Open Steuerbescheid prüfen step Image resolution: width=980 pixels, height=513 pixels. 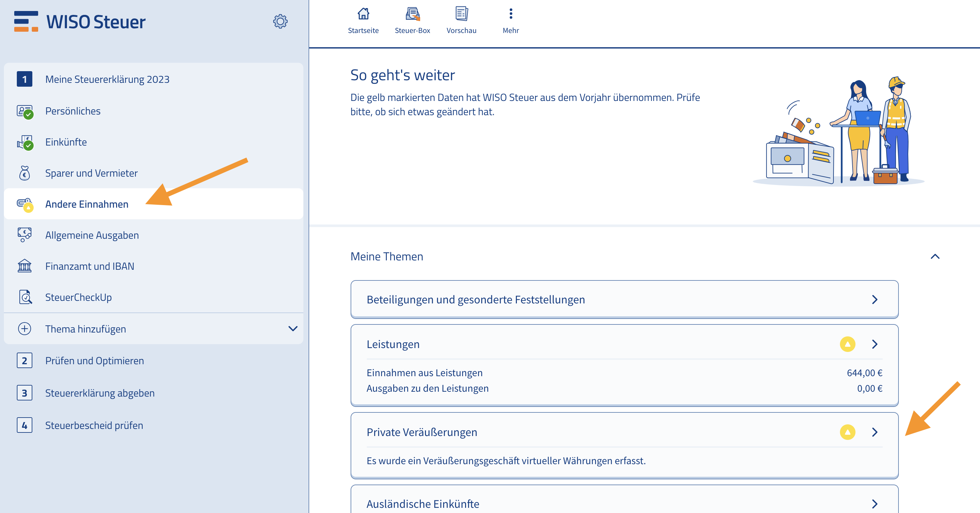tap(154, 425)
